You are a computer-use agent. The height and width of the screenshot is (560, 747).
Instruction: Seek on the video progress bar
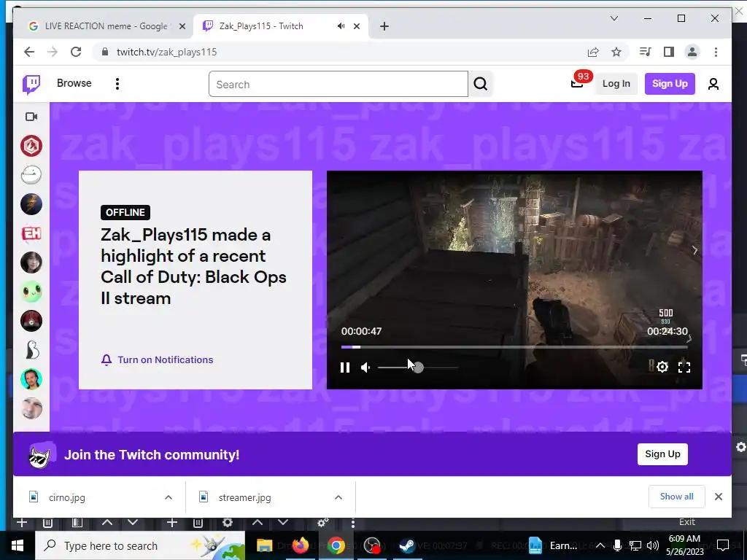514,347
